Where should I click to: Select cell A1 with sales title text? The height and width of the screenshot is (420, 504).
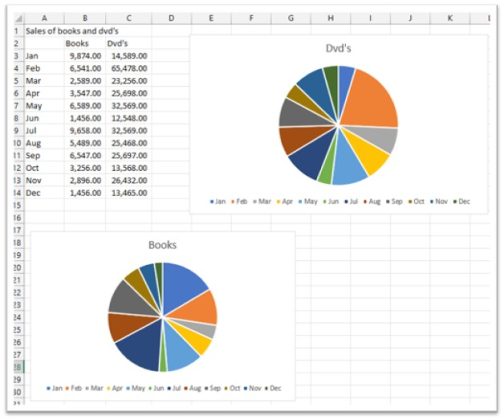[44, 31]
